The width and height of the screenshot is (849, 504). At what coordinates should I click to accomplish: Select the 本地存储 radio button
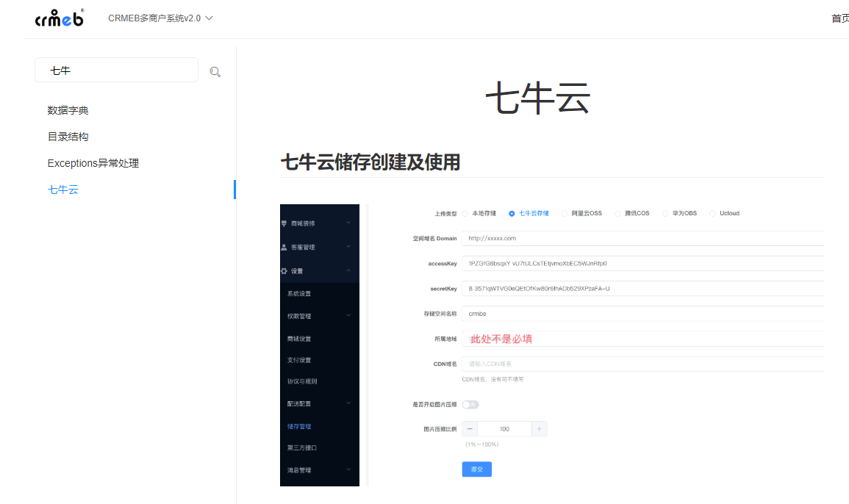tap(465, 213)
